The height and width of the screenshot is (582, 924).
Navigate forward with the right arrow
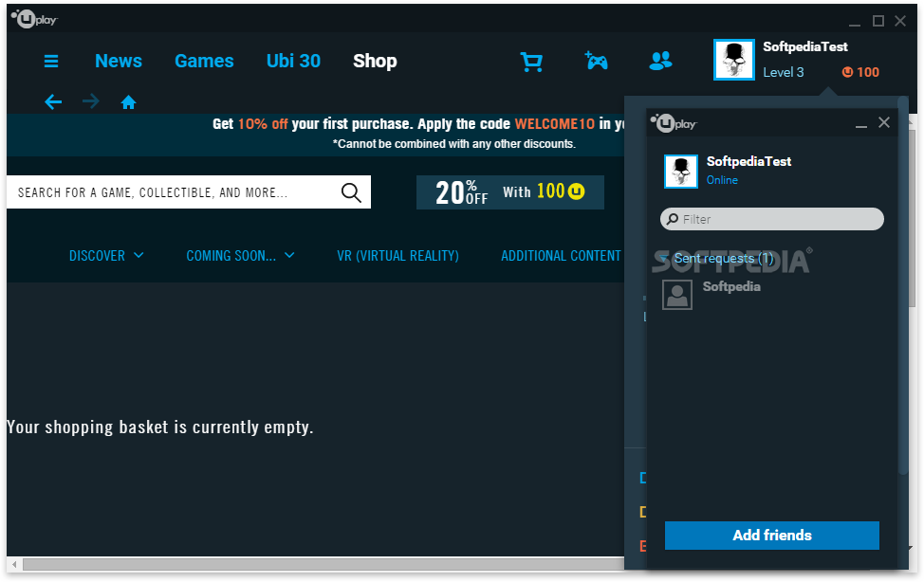coord(91,102)
